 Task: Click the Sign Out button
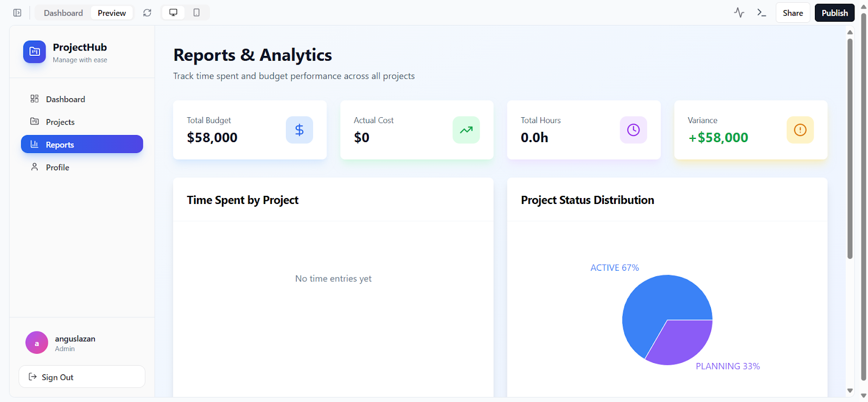82,377
